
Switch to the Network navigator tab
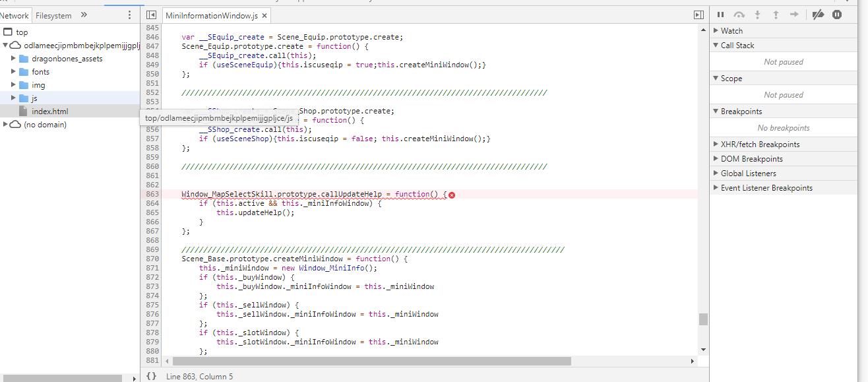pos(15,15)
